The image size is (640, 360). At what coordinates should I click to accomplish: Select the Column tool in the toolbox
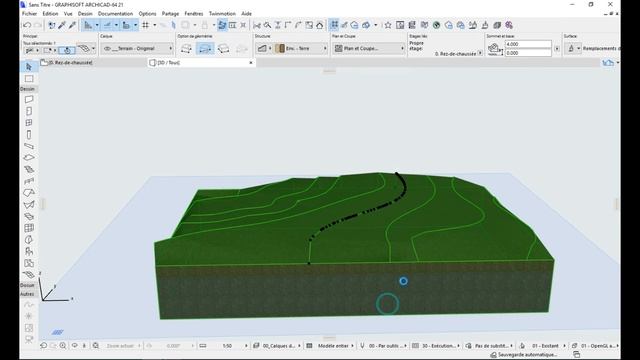pyautogui.click(x=29, y=134)
